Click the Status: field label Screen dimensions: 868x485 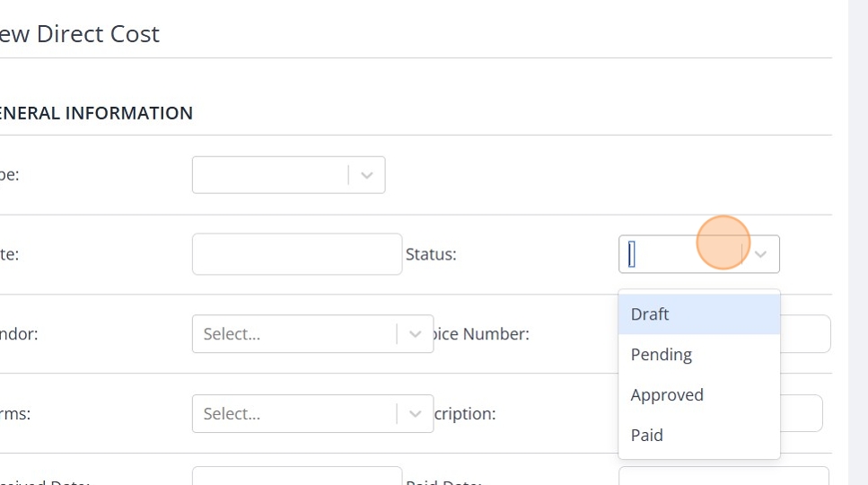(431, 254)
